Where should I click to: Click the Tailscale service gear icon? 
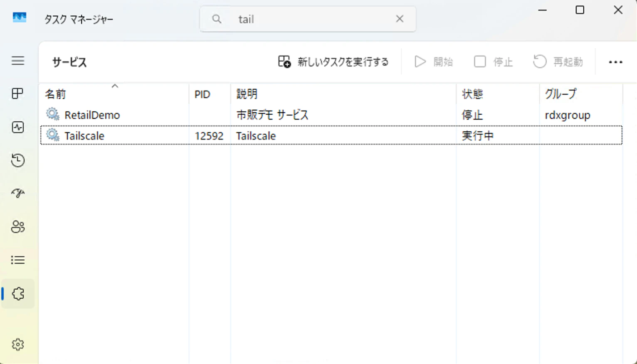click(x=53, y=135)
